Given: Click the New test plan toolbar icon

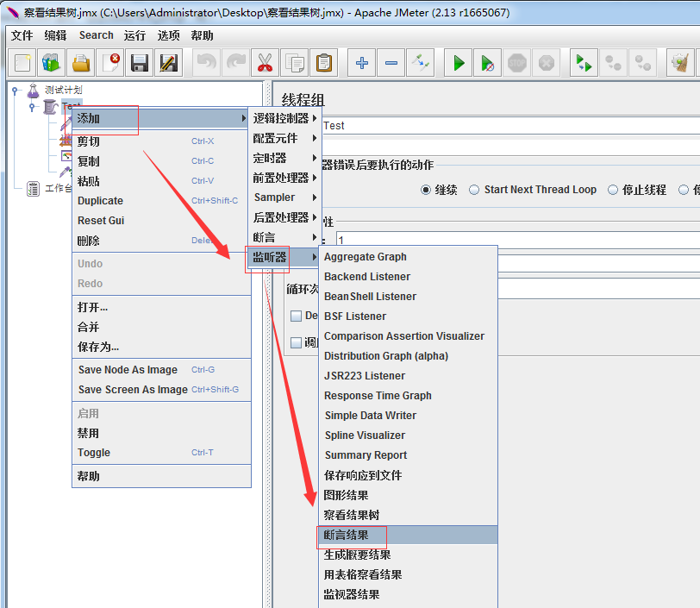Looking at the screenshot, I should [x=22, y=63].
